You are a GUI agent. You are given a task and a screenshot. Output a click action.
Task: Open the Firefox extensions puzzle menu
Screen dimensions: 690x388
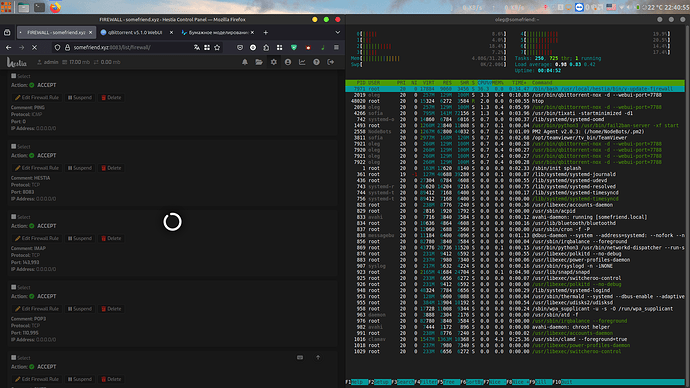click(266, 48)
